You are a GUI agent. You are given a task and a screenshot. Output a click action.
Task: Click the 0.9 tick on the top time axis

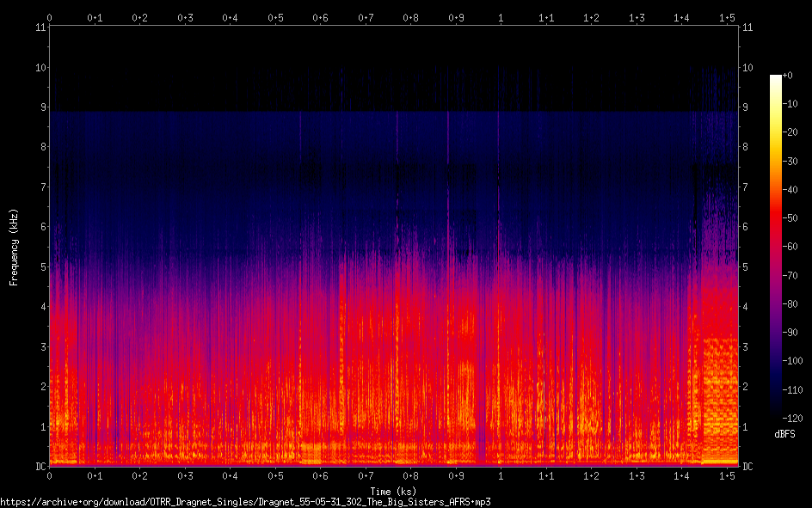coord(456,17)
